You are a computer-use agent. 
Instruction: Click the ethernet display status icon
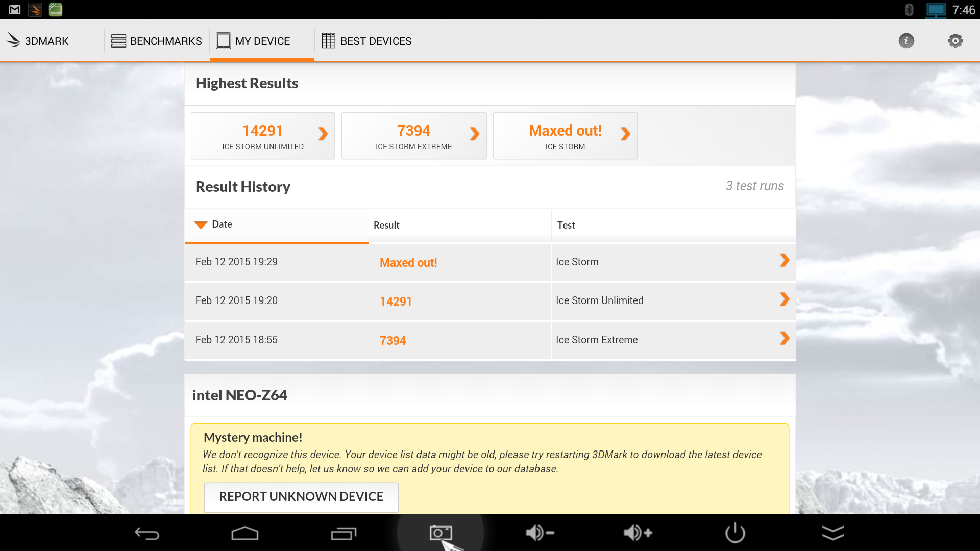(936, 10)
